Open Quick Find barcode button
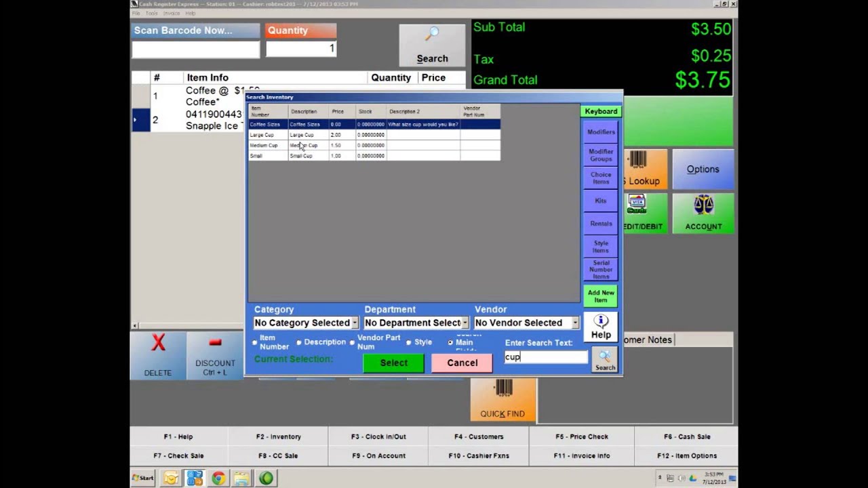The width and height of the screenshot is (868, 488). (x=502, y=399)
